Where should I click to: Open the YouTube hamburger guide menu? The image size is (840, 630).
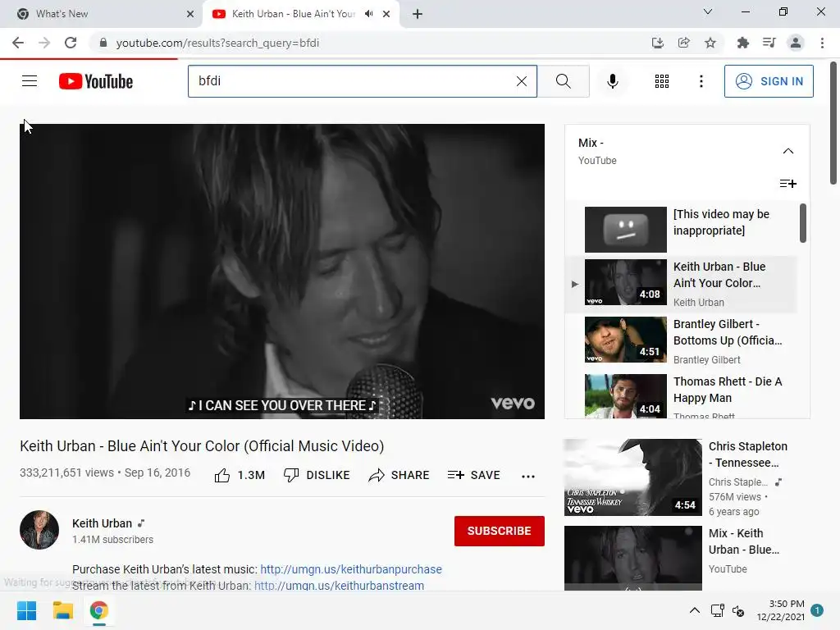point(30,81)
